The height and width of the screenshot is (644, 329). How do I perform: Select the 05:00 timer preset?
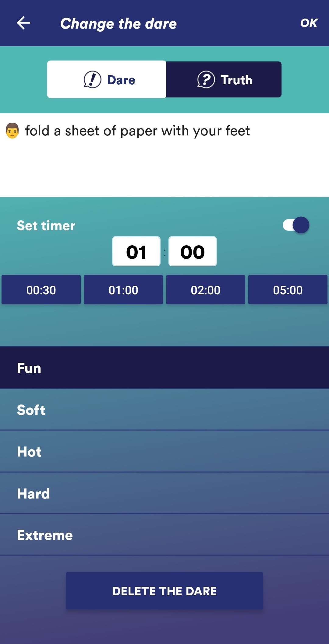(288, 290)
